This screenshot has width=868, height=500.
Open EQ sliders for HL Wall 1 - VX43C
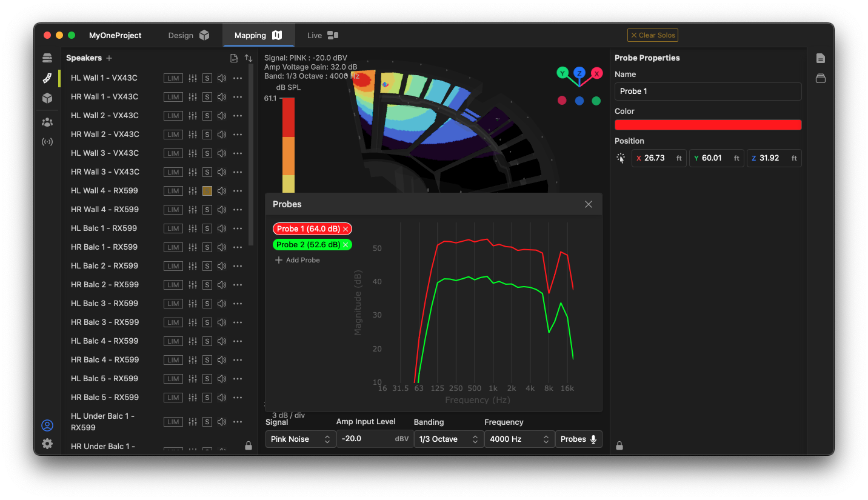[193, 78]
